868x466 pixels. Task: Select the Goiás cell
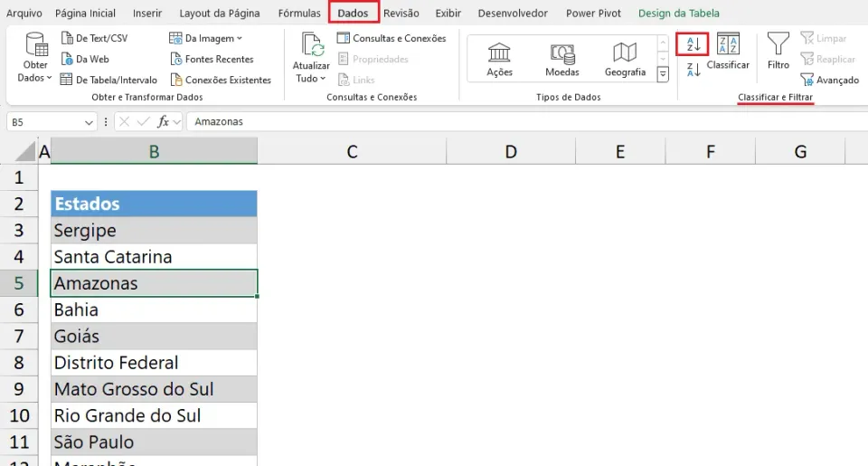click(x=154, y=337)
